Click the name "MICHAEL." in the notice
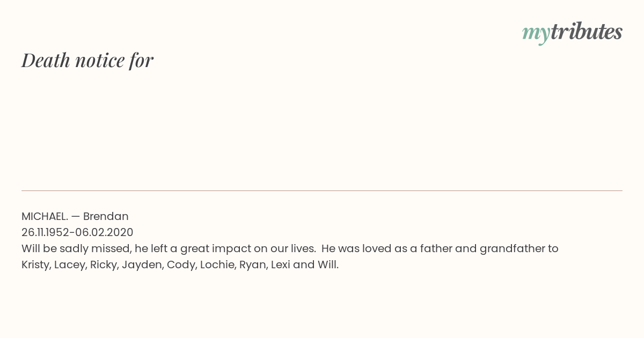The height and width of the screenshot is (338, 644). (45, 216)
